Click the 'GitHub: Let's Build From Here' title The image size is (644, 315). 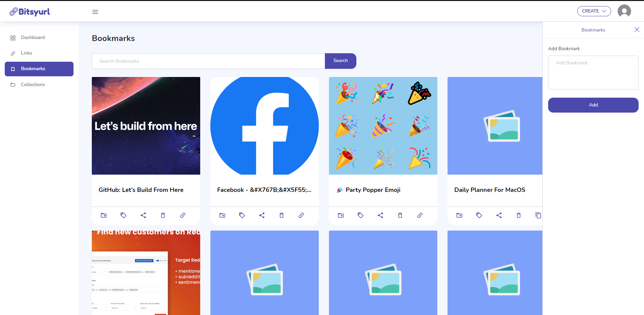141,190
